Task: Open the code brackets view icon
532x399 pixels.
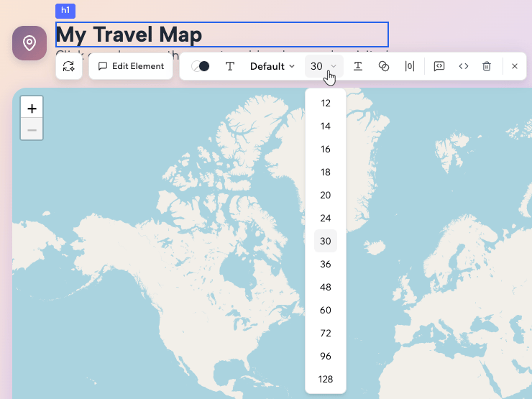Action: 464,66
